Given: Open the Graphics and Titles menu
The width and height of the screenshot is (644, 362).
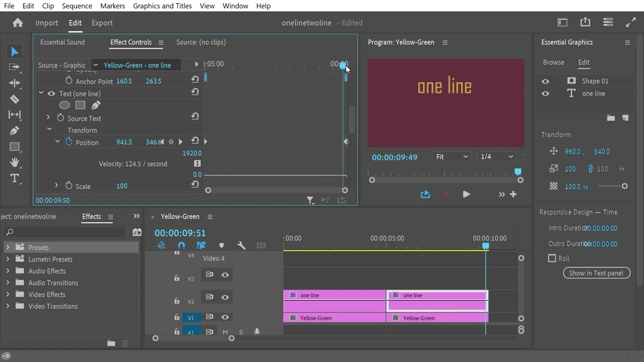Looking at the screenshot, I should (x=163, y=6).
